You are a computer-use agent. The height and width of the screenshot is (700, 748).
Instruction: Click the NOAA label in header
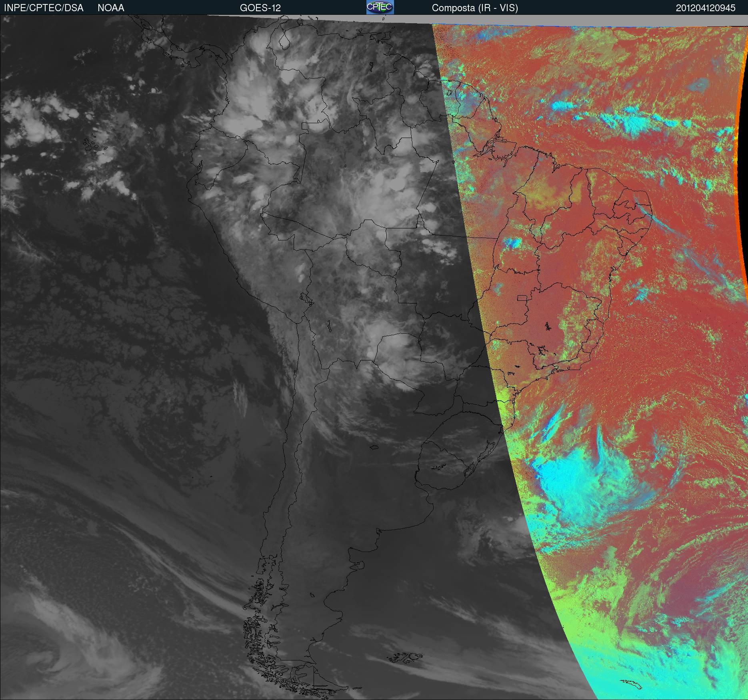pos(111,8)
